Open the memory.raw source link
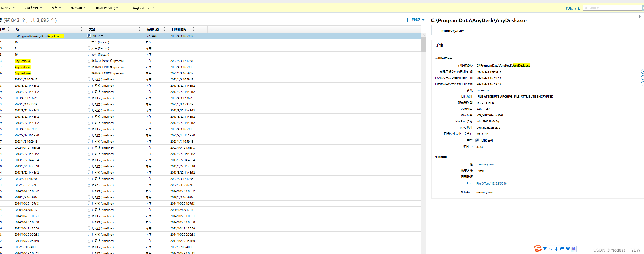The height and width of the screenshot is (254, 644). click(x=485, y=164)
